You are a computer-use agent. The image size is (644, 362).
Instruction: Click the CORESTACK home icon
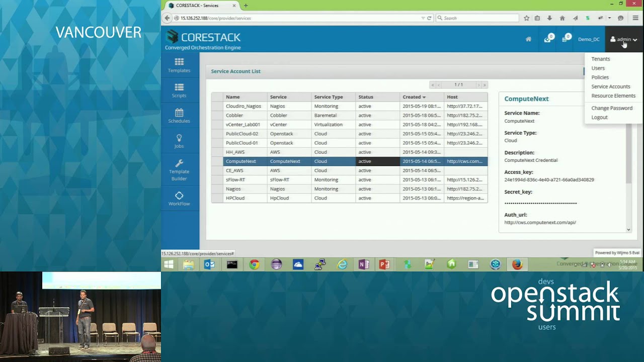tap(528, 39)
